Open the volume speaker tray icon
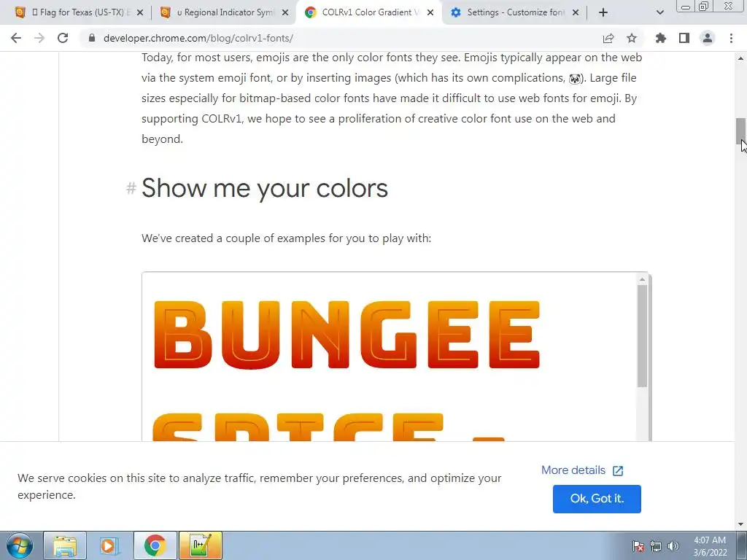 (x=673, y=546)
